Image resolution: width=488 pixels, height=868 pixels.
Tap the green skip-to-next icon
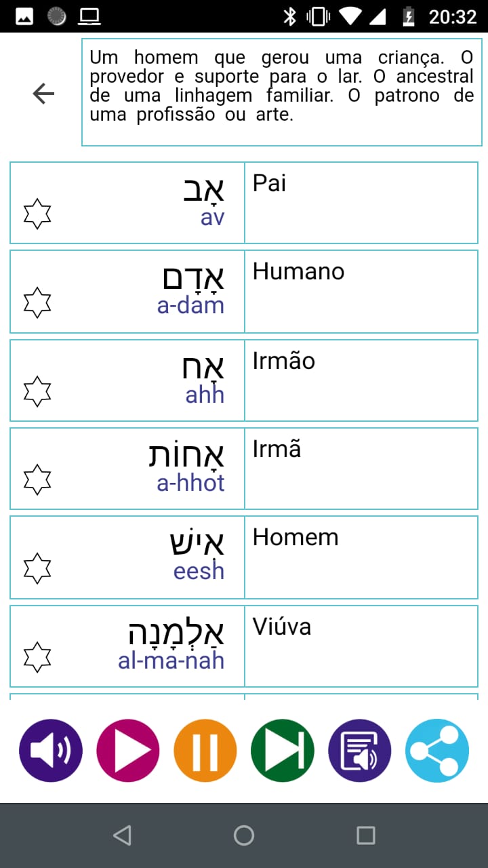(x=283, y=751)
